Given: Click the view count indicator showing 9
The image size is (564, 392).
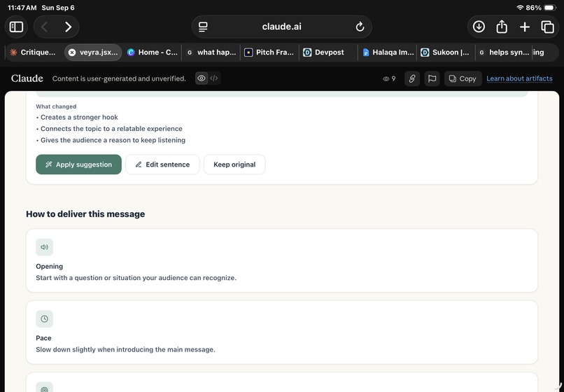Looking at the screenshot, I should click(x=389, y=79).
